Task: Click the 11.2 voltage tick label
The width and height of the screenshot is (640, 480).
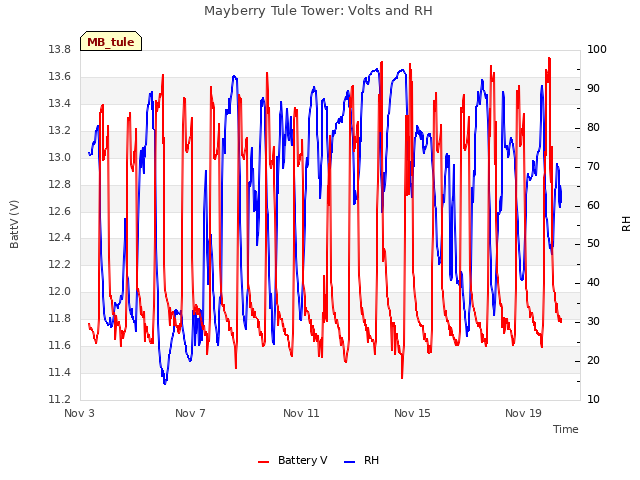Action: [60, 399]
